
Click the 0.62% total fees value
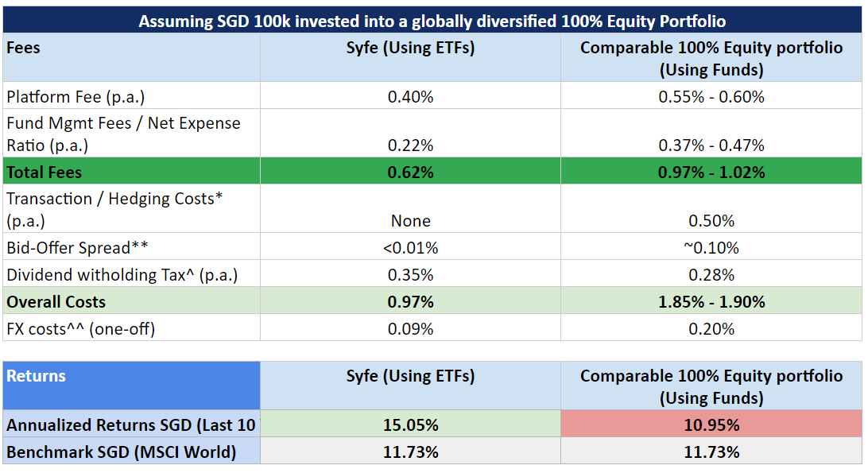coord(410,172)
